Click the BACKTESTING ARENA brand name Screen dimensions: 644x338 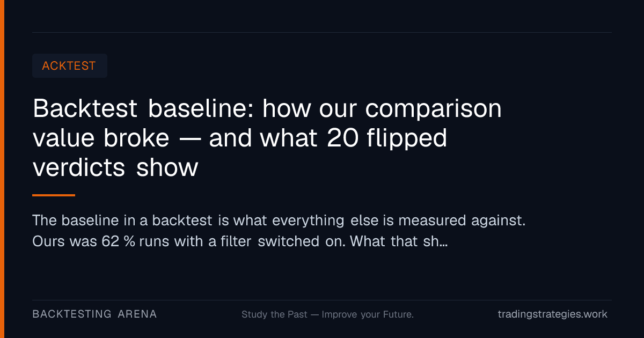pos(95,314)
